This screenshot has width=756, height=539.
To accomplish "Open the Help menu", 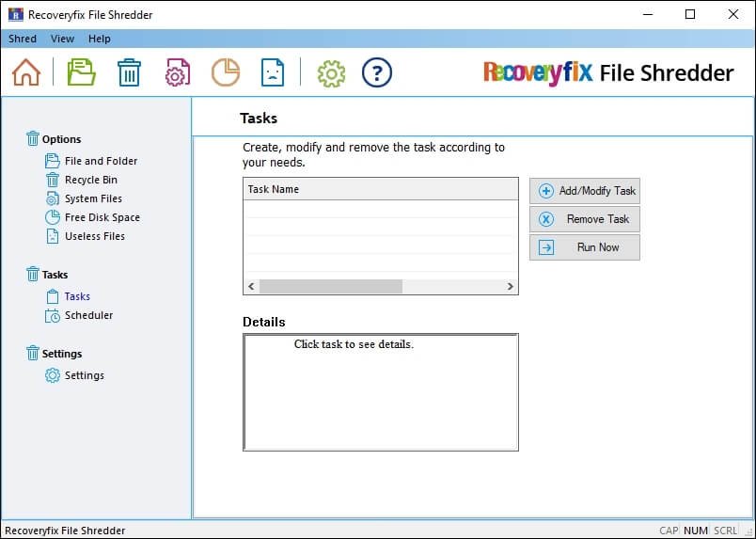I will 99,39.
